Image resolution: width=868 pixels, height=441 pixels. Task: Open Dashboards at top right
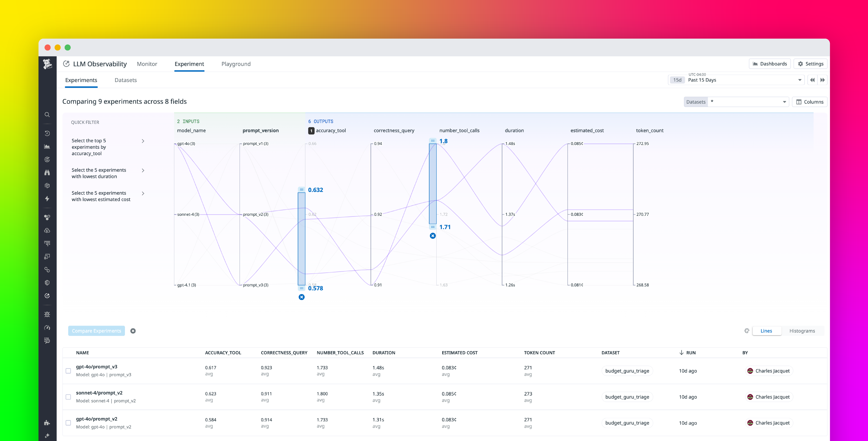(770, 63)
